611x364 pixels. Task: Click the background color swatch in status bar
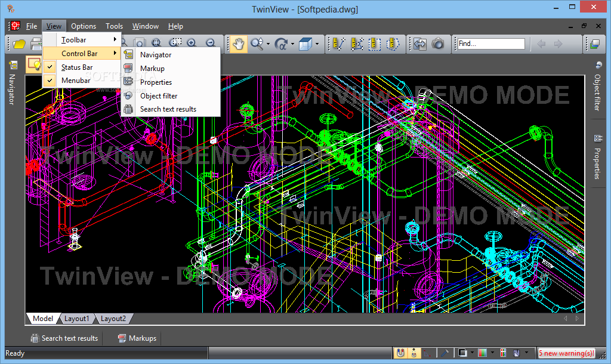click(x=462, y=353)
